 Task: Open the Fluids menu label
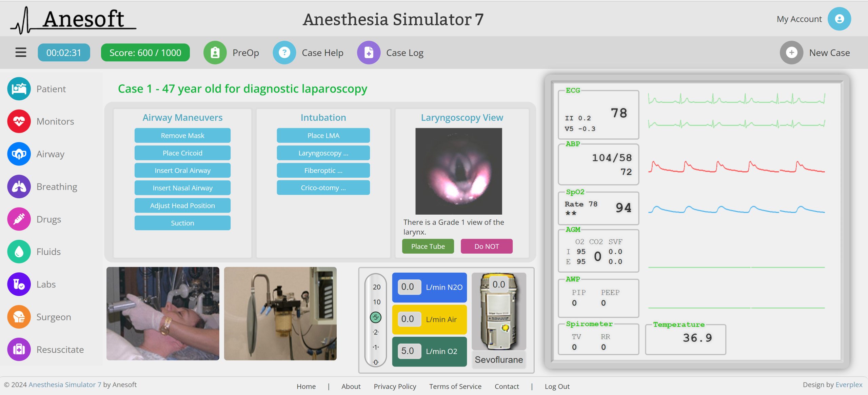pos(48,252)
